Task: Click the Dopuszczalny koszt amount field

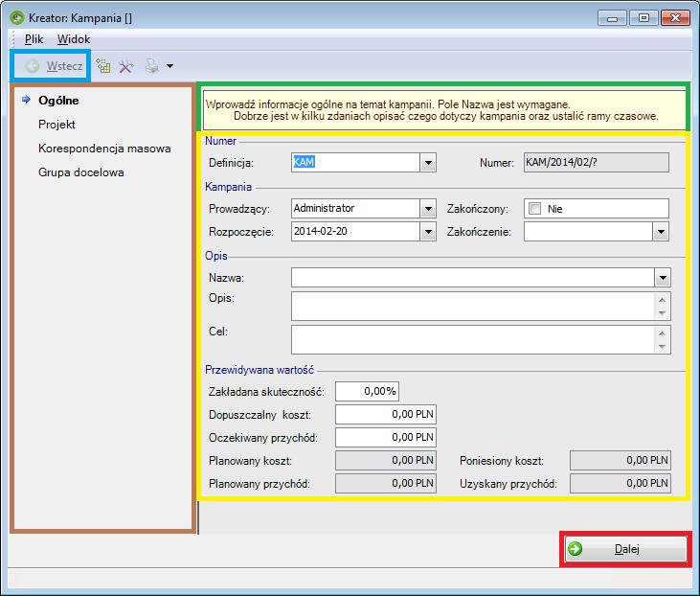Action: click(x=386, y=415)
